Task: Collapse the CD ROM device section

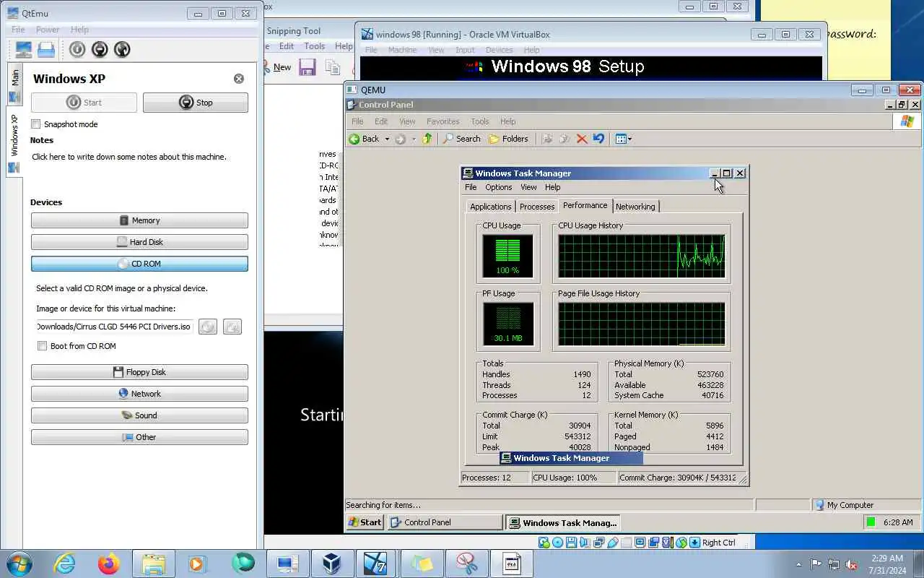Action: pyautogui.click(x=139, y=264)
